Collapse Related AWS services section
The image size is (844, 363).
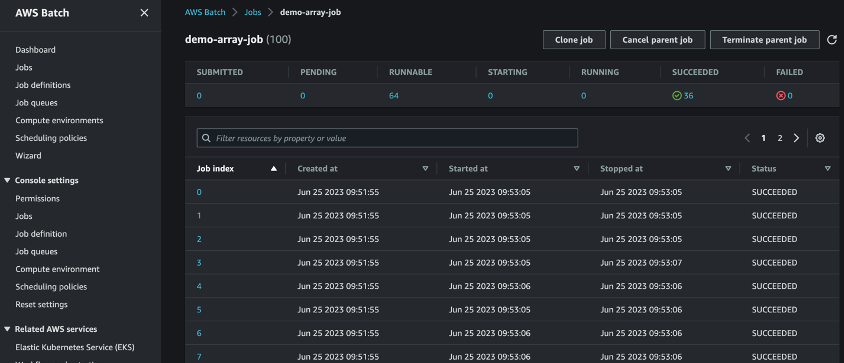tap(7, 329)
